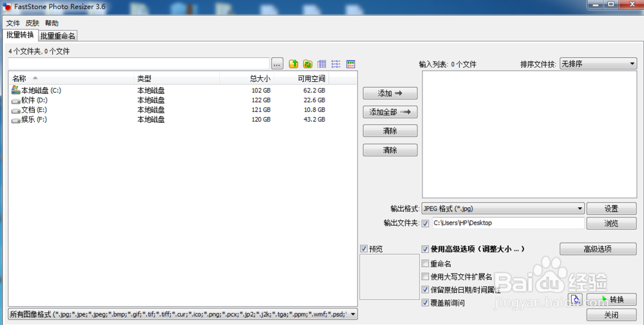644x325 pixels.
Task: Click the C: drive icon
Action: tap(15, 90)
